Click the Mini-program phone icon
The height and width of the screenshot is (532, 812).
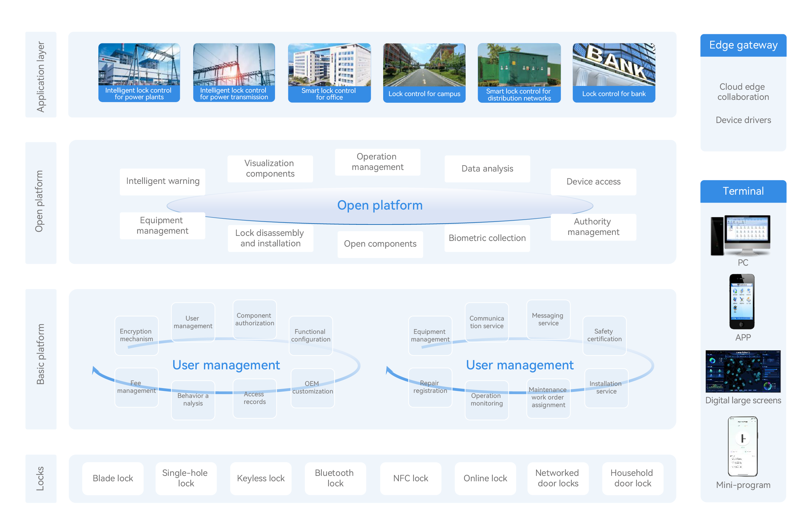tap(743, 446)
